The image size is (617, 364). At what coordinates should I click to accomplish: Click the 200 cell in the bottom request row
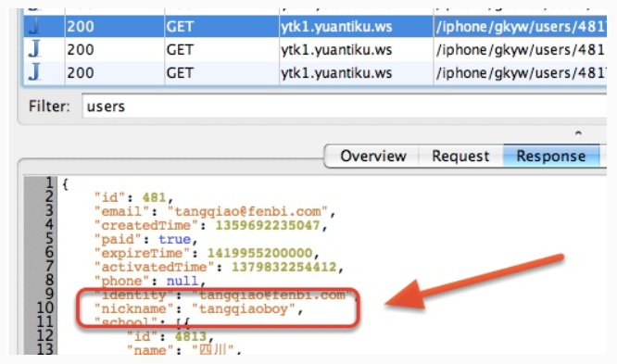pos(115,73)
